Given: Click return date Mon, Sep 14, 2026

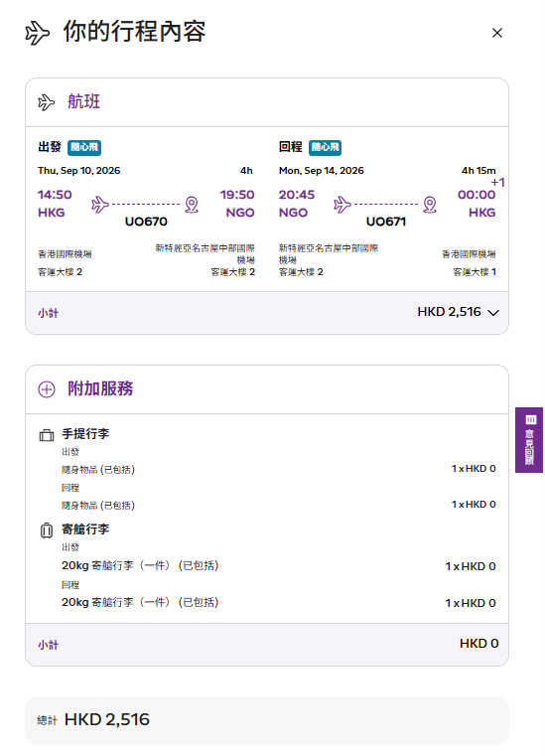Looking at the screenshot, I should [322, 170].
